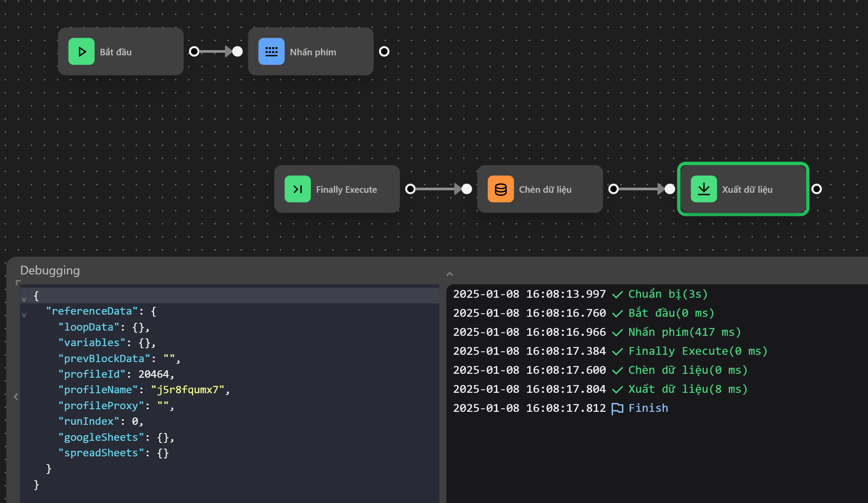Click the blue keyboard icon on Nhấn phím node
The width and height of the screenshot is (868, 503).
tap(271, 52)
